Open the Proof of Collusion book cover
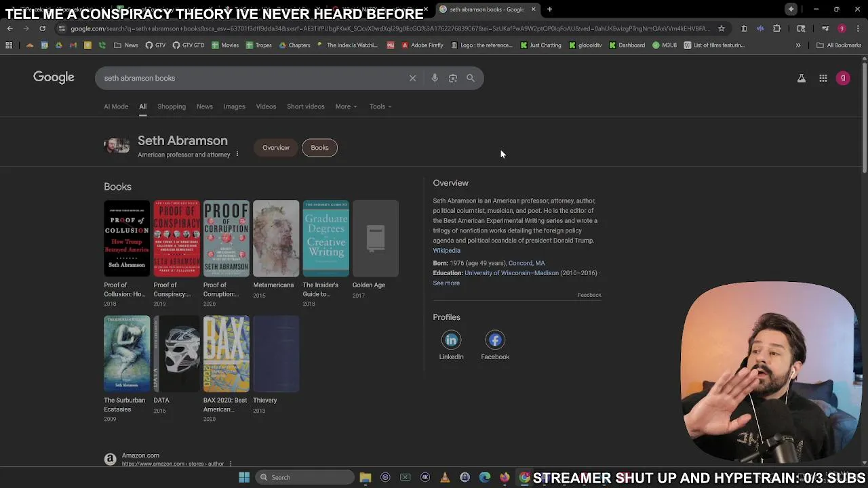 click(x=127, y=239)
